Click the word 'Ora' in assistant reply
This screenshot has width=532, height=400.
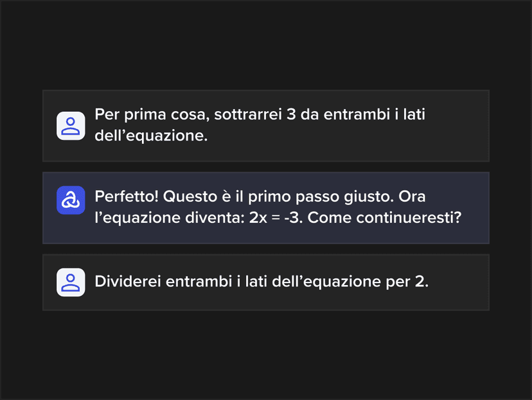tap(412, 196)
